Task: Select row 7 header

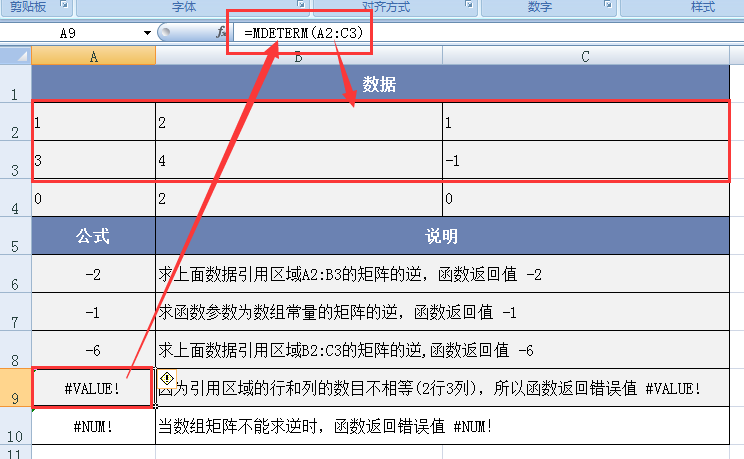Action: click(16, 312)
